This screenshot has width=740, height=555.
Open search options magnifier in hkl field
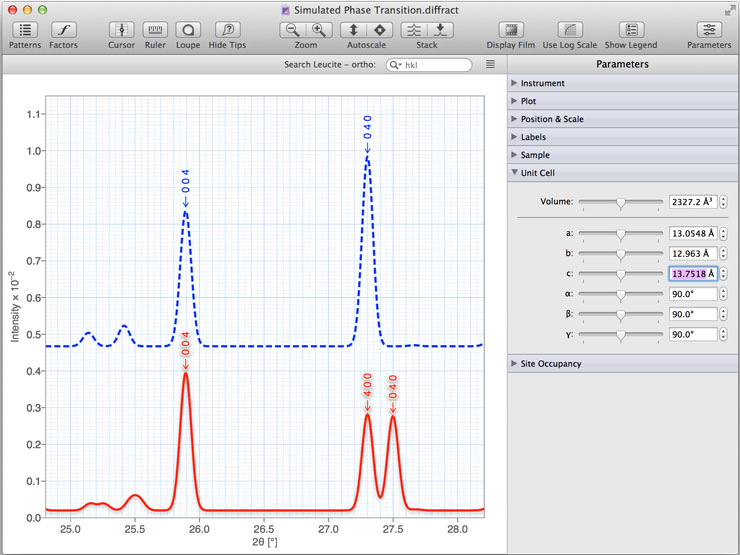(x=395, y=65)
